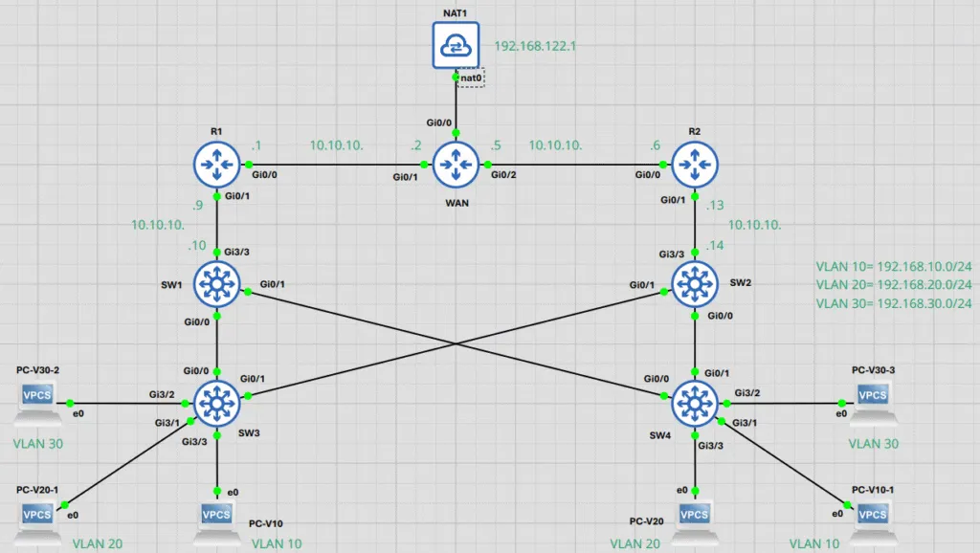Click the Gi0/0 label under NAT1
980x553 pixels.
click(x=438, y=122)
